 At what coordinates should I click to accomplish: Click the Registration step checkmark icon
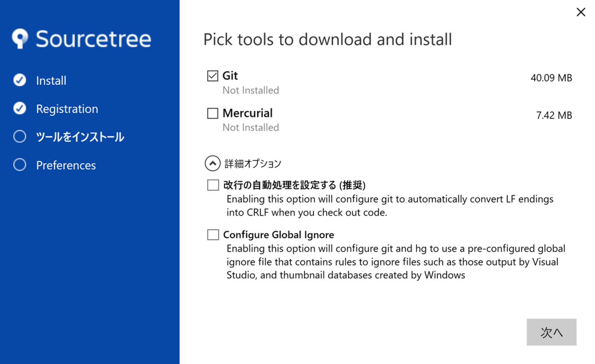(20, 108)
